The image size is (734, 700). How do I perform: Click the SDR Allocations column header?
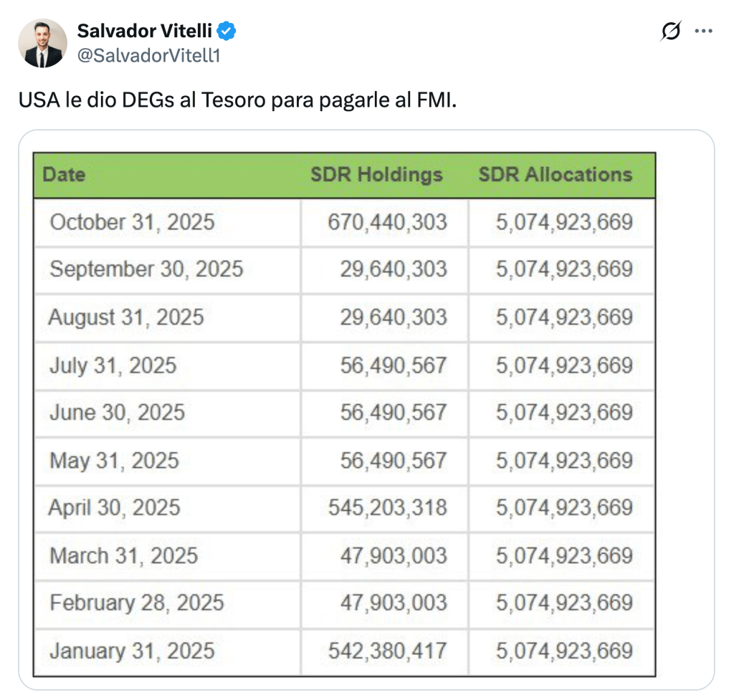point(556,175)
